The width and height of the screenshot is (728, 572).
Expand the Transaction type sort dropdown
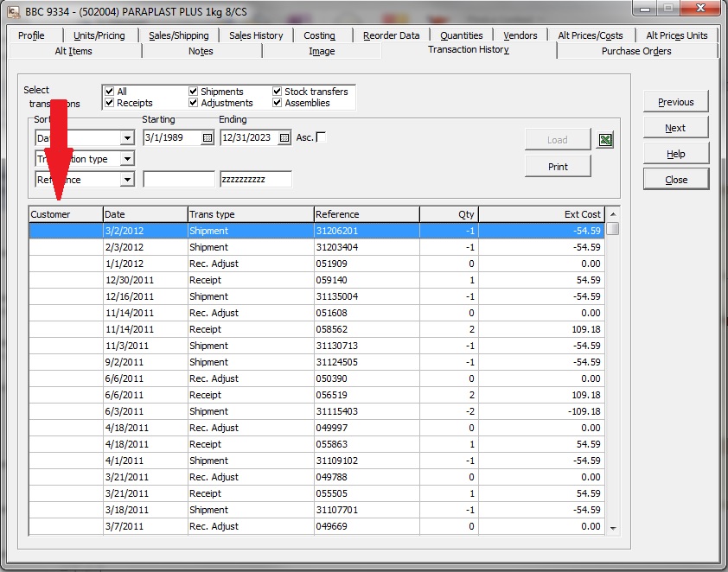[127, 159]
